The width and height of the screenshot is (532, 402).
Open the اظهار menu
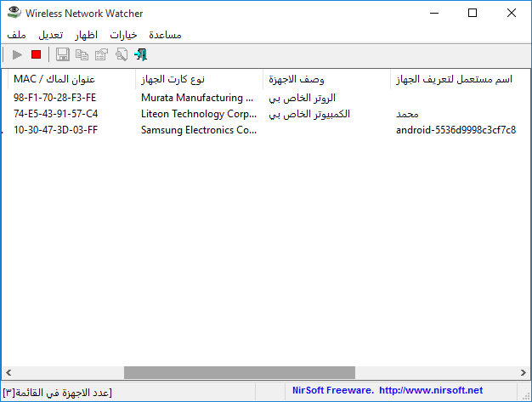86,35
